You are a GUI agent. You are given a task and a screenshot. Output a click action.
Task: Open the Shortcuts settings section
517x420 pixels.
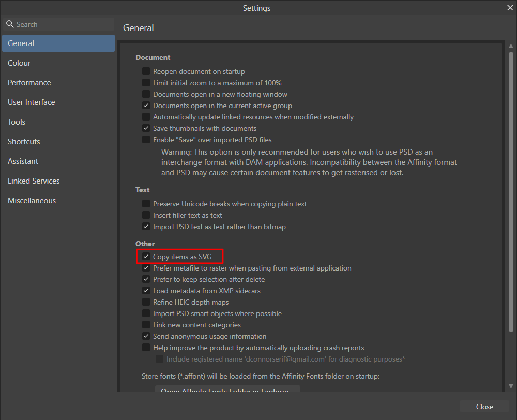(24, 141)
